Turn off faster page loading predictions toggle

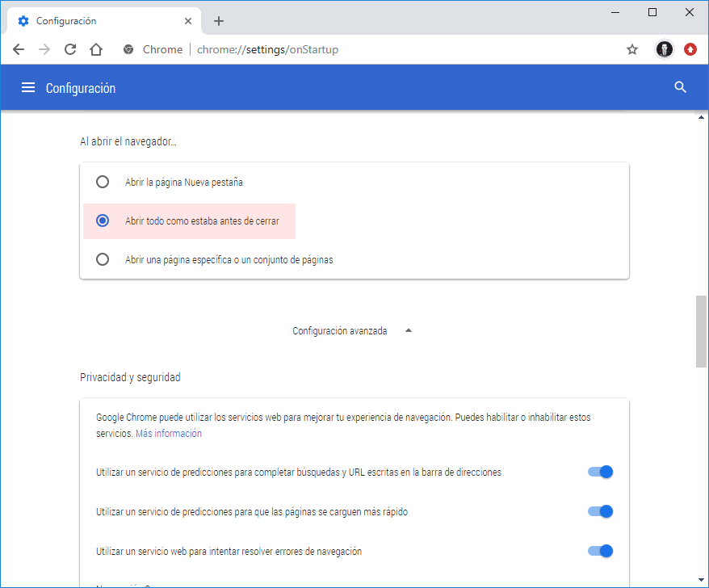click(601, 511)
